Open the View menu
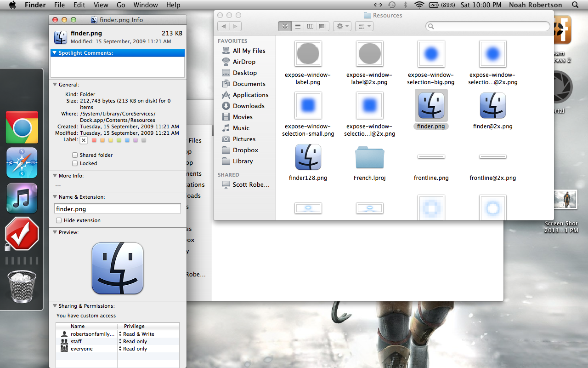 click(101, 5)
